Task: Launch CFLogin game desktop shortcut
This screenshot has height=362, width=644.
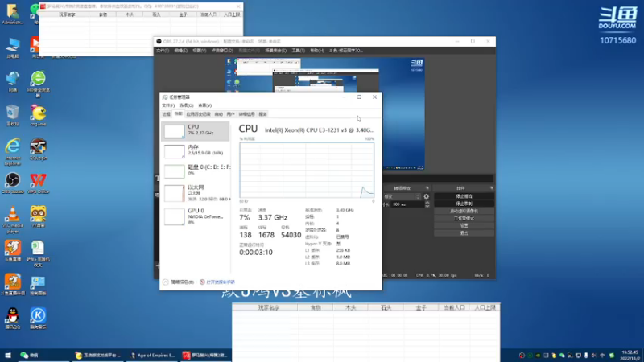Action: click(38, 149)
